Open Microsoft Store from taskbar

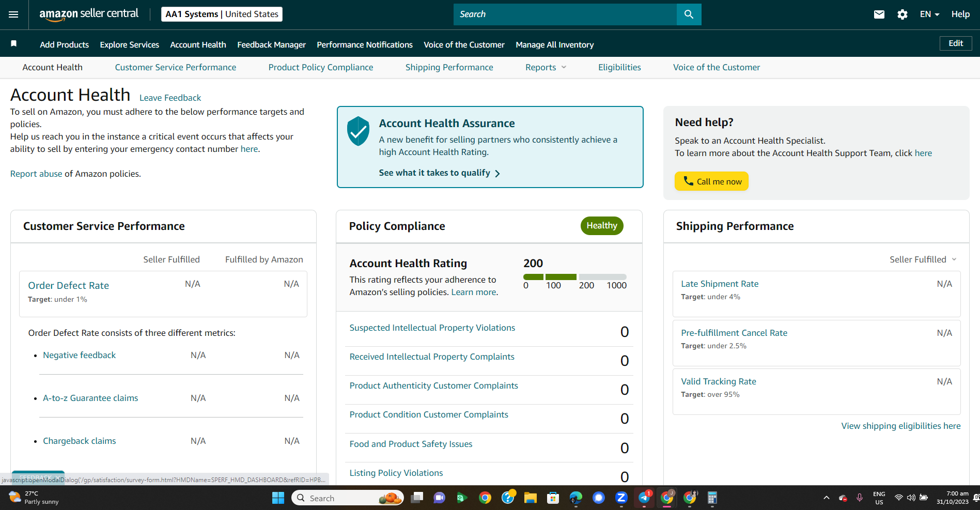pos(553,498)
